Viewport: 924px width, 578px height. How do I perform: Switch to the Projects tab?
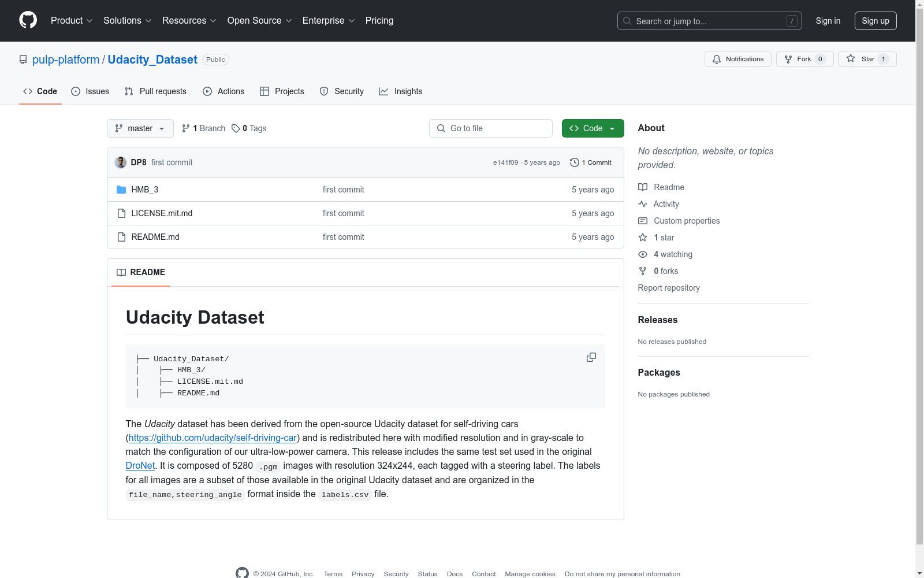tap(282, 91)
